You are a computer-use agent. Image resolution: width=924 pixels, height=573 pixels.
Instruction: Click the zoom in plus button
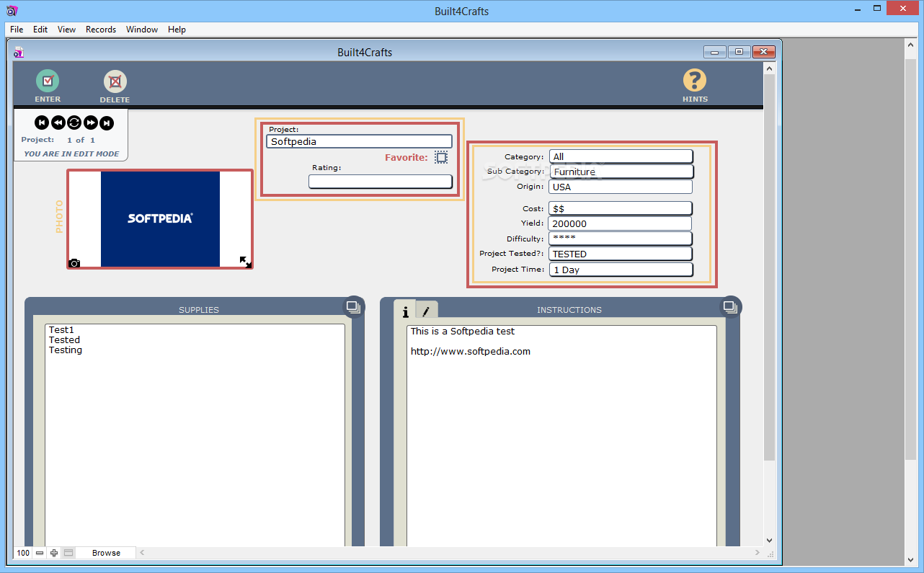point(54,553)
